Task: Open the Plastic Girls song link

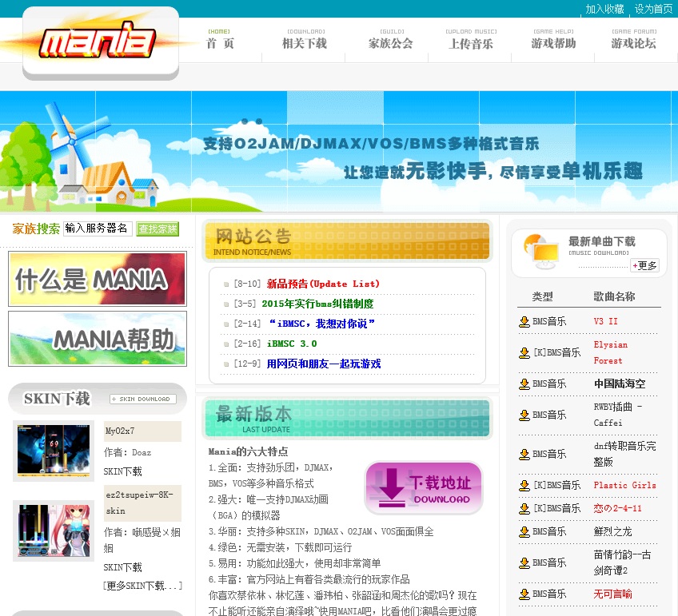Action: click(624, 486)
